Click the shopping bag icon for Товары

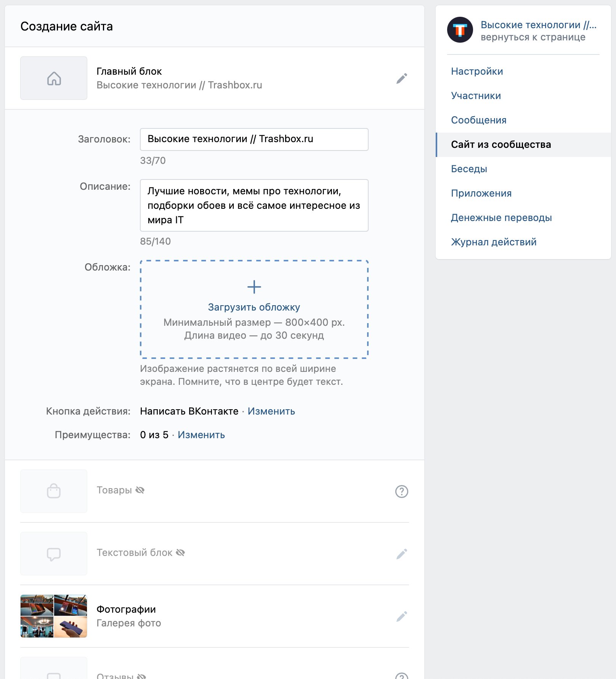(54, 491)
